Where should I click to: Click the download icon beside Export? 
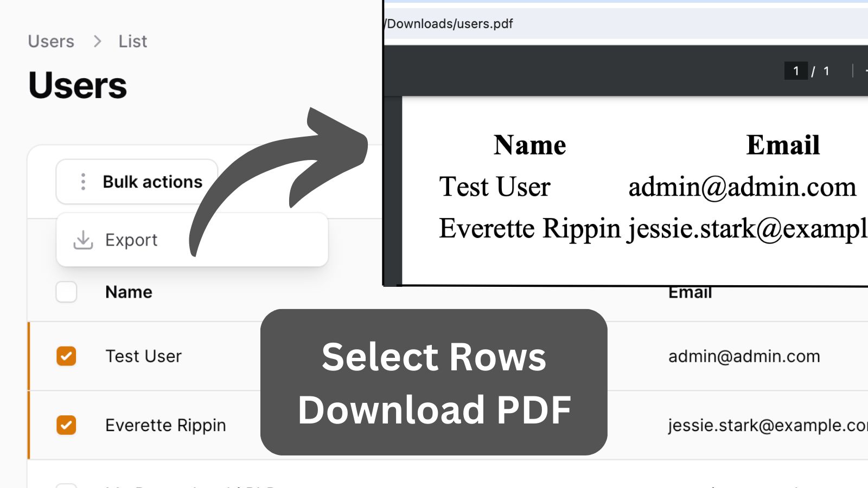tap(83, 240)
